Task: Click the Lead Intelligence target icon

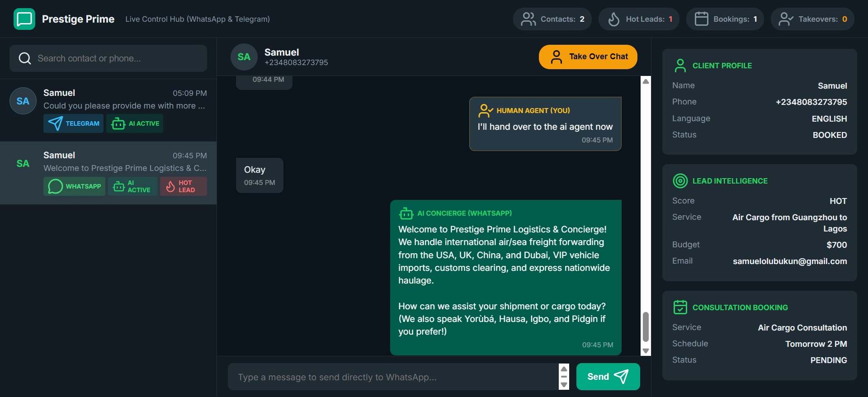Action: (x=680, y=181)
